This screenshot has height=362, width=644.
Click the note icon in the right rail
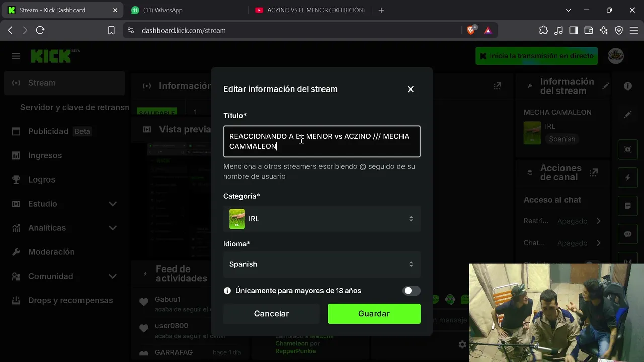(628, 206)
